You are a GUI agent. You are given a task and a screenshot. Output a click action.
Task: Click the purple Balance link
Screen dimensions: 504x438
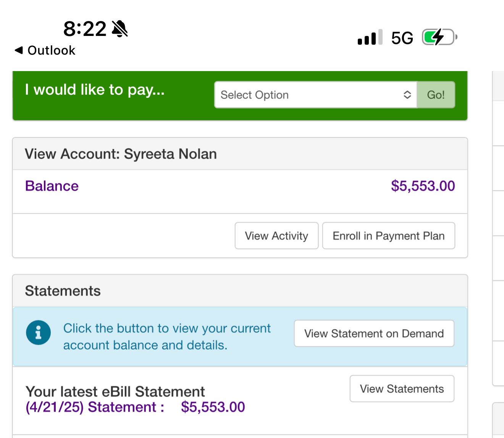tap(52, 186)
